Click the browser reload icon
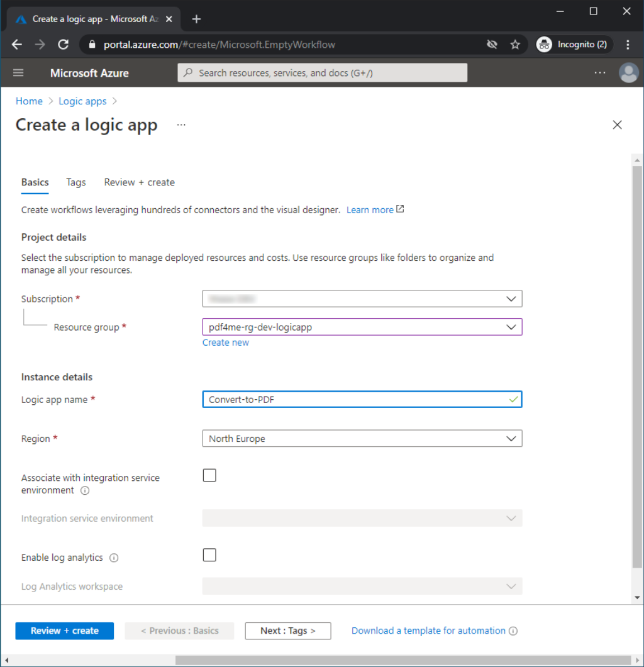The width and height of the screenshot is (644, 667). [63, 45]
